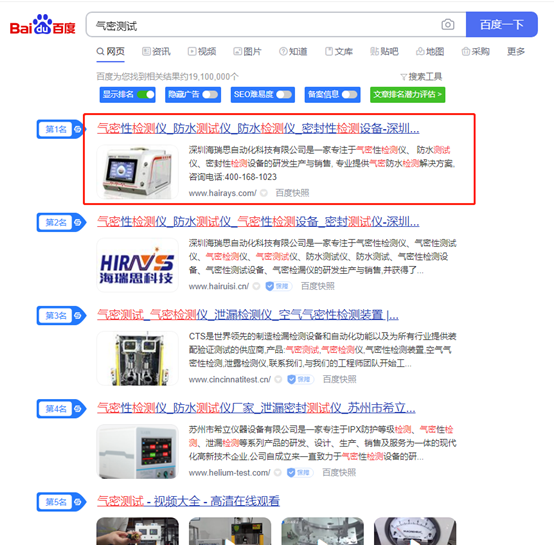
Task: Click the 百度一下 search button
Action: click(502, 24)
